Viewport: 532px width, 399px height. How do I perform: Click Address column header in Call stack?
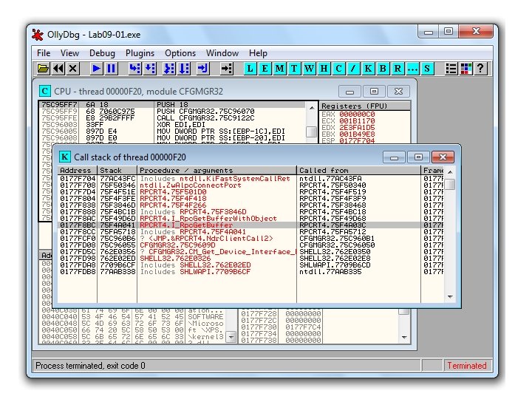point(78,171)
